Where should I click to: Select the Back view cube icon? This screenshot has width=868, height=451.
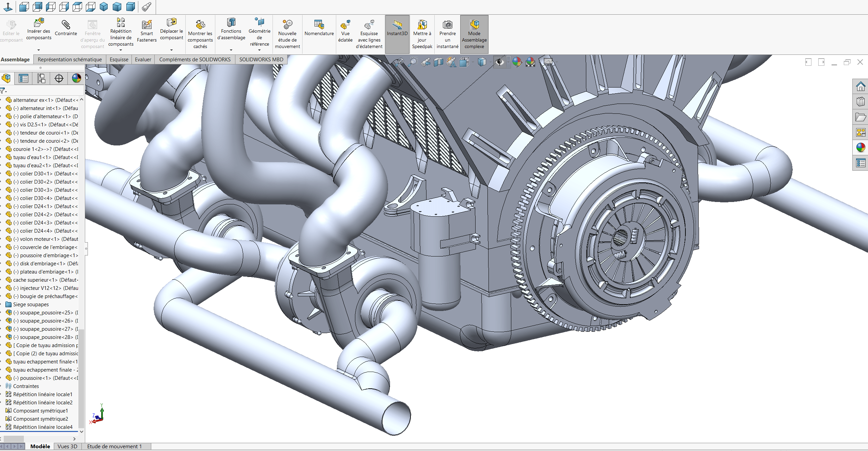coord(37,6)
